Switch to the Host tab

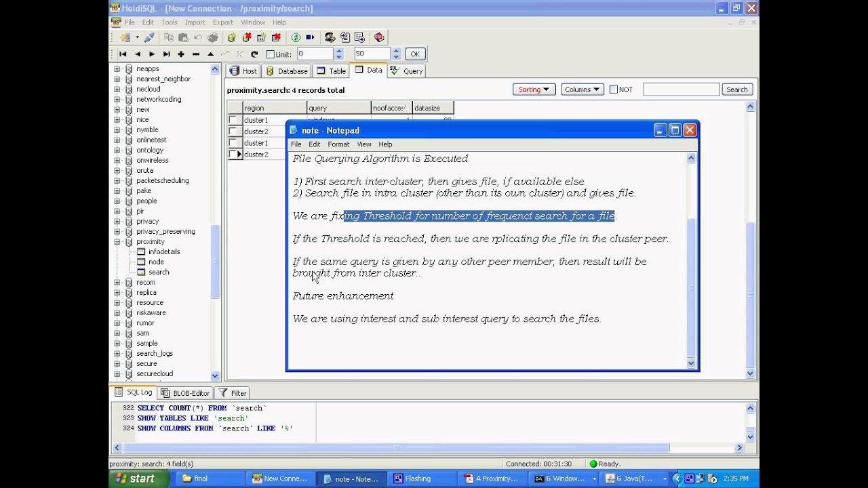click(243, 70)
